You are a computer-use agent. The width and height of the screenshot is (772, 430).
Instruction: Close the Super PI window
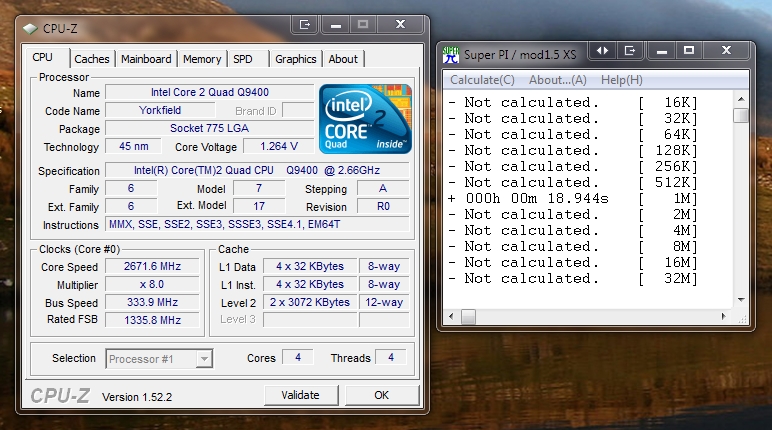click(726, 50)
